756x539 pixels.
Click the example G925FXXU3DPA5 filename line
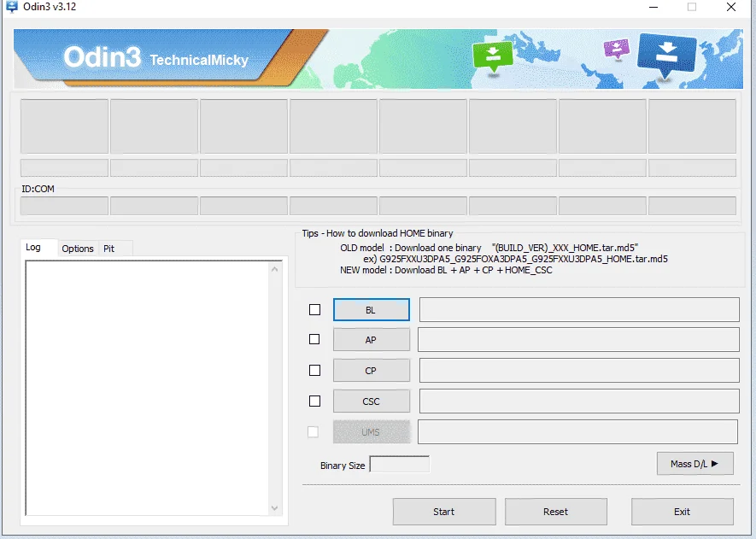[515, 260]
